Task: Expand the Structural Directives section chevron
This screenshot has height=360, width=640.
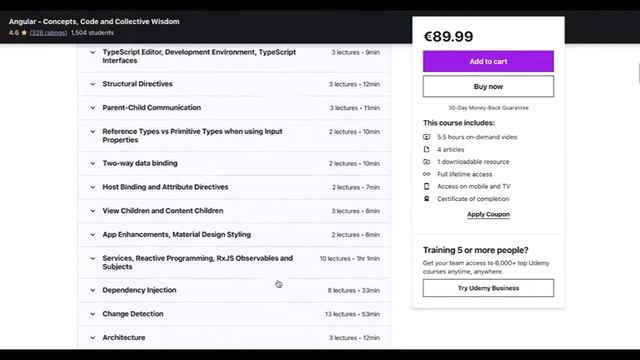Action: [x=93, y=84]
